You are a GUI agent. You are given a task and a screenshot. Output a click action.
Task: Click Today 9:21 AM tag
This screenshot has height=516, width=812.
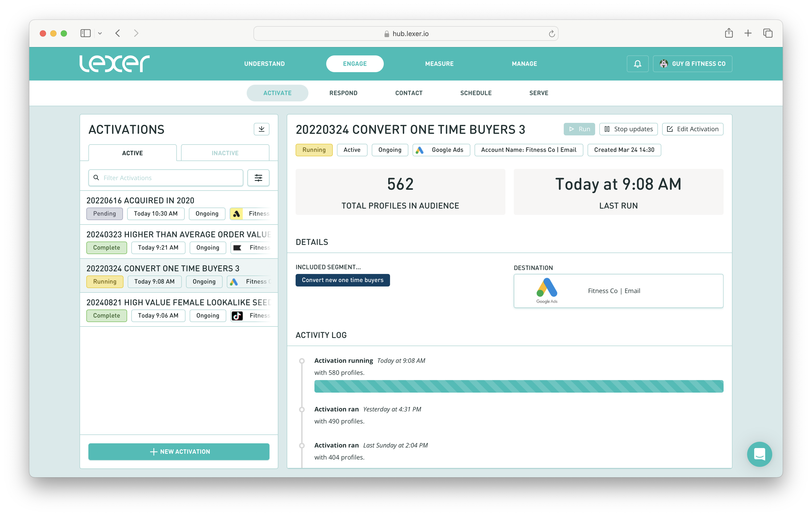[158, 248]
